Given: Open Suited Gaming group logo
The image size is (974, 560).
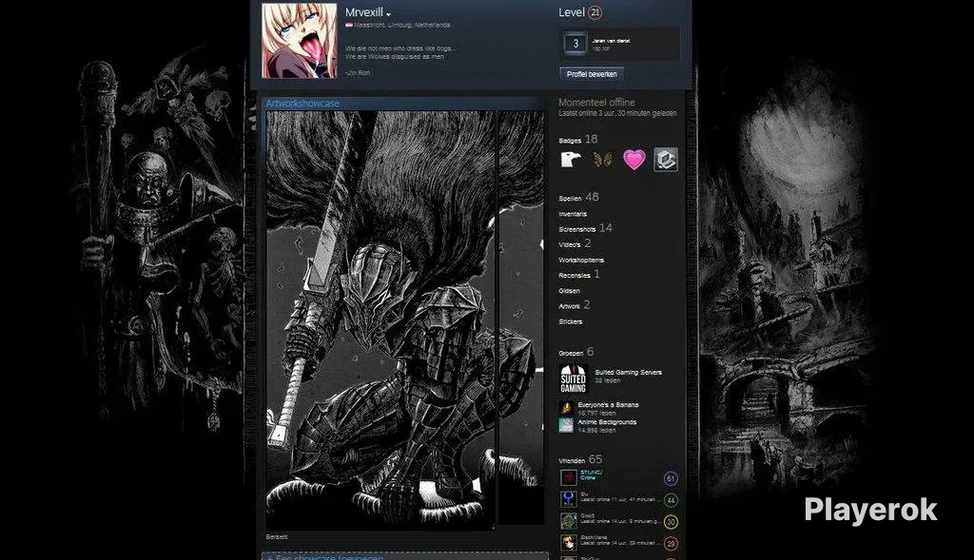Looking at the screenshot, I should click(x=573, y=379).
